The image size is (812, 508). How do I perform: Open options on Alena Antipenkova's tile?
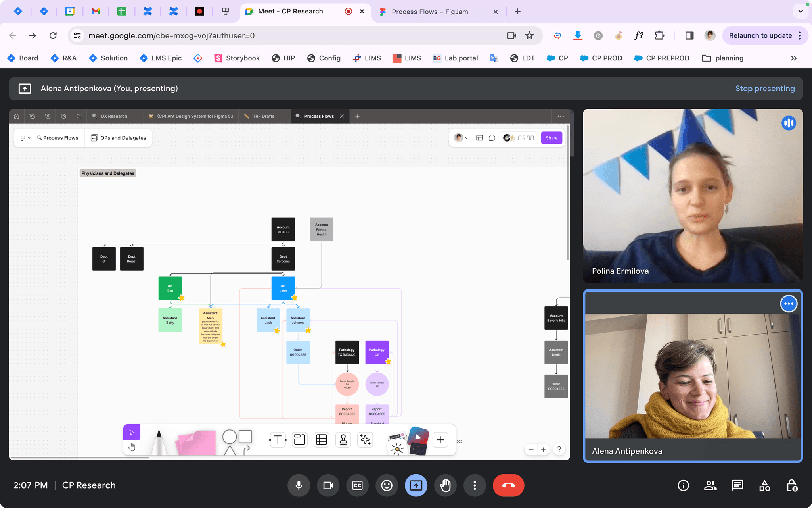point(788,304)
